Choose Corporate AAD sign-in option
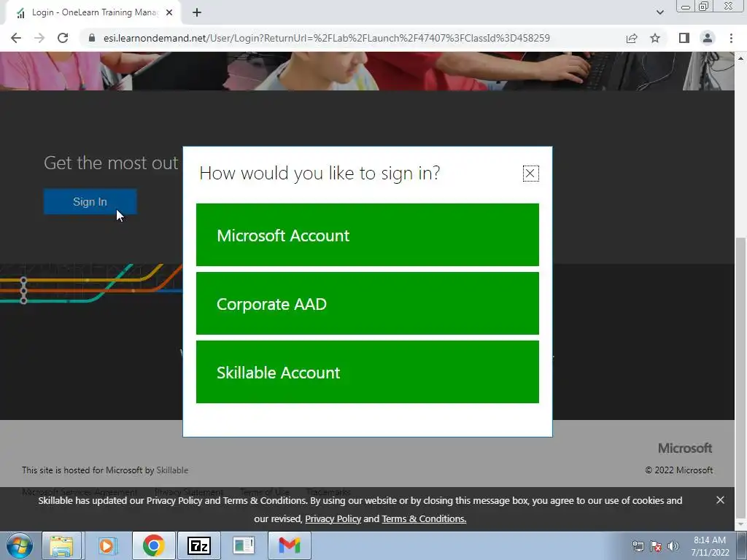 tap(368, 303)
